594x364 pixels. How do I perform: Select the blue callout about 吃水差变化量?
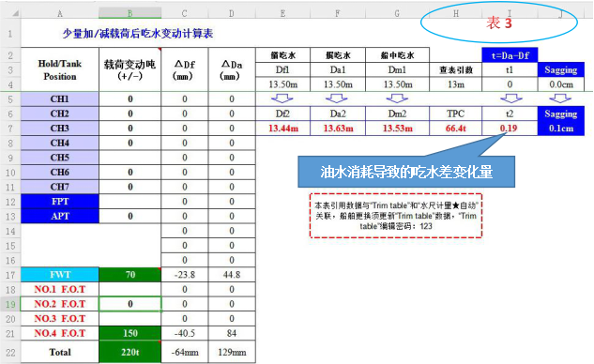tap(406, 172)
